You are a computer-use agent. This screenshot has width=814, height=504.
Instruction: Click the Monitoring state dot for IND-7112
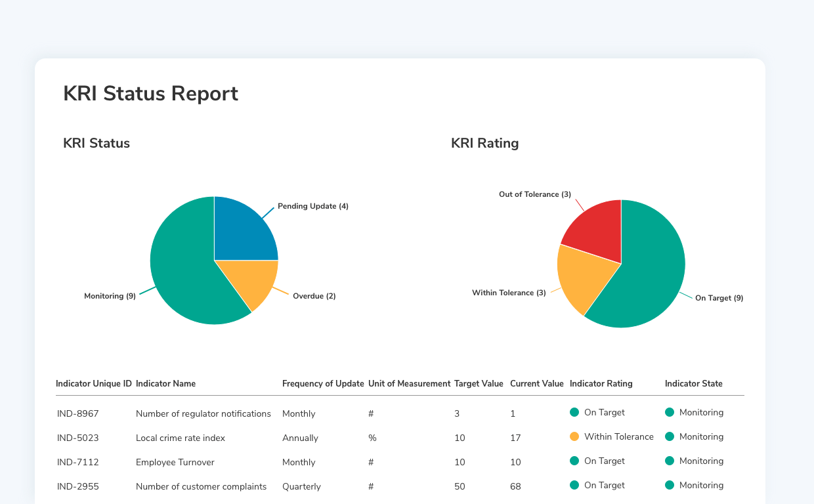point(670,461)
